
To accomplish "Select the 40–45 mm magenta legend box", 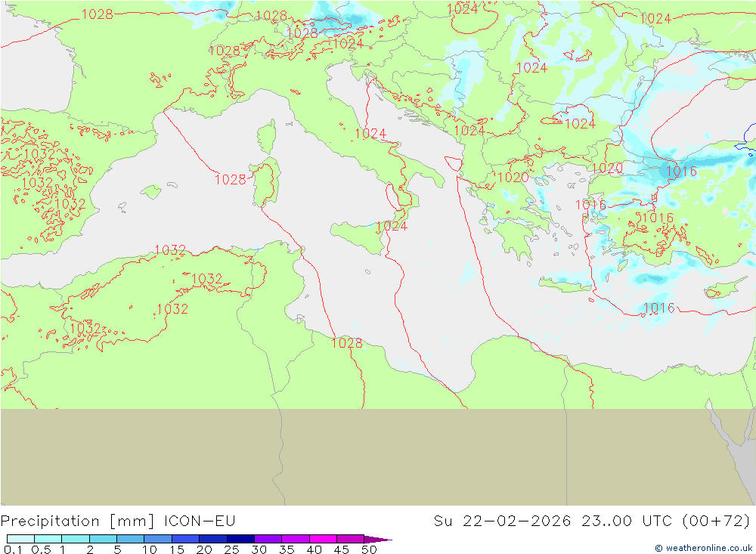I will [323, 539].
